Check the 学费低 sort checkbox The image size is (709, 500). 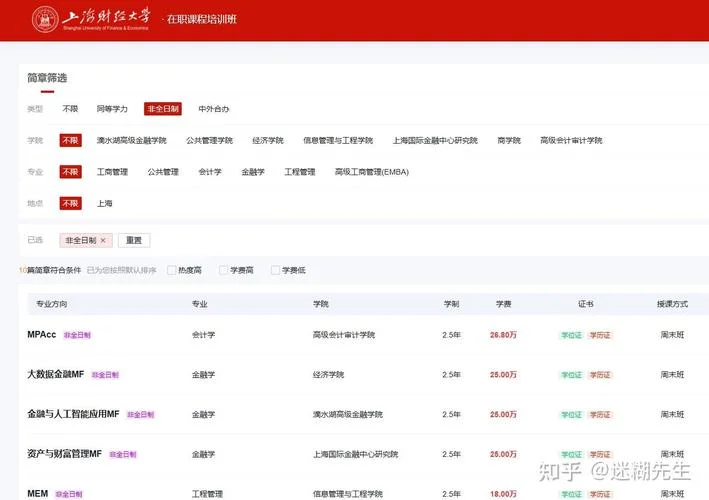(275, 270)
